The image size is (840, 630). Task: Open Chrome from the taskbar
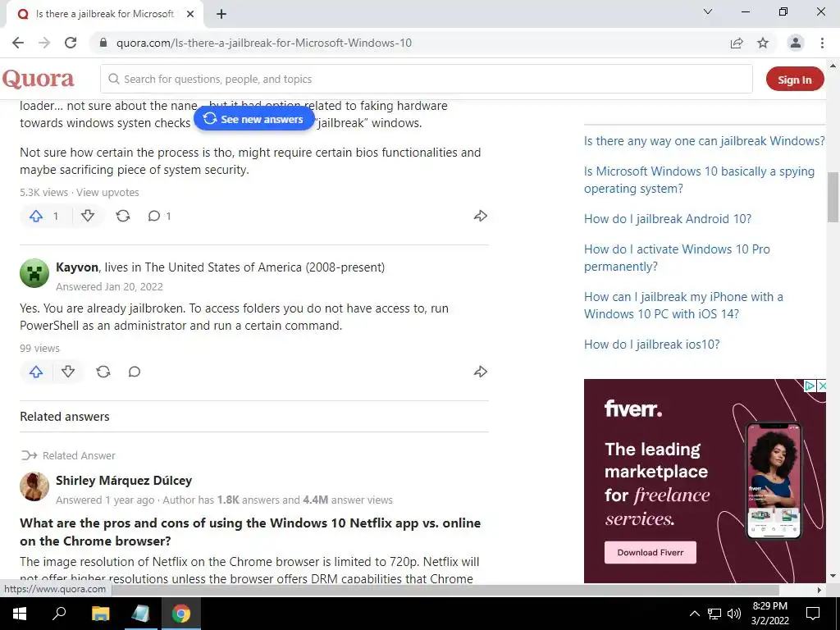(x=181, y=614)
